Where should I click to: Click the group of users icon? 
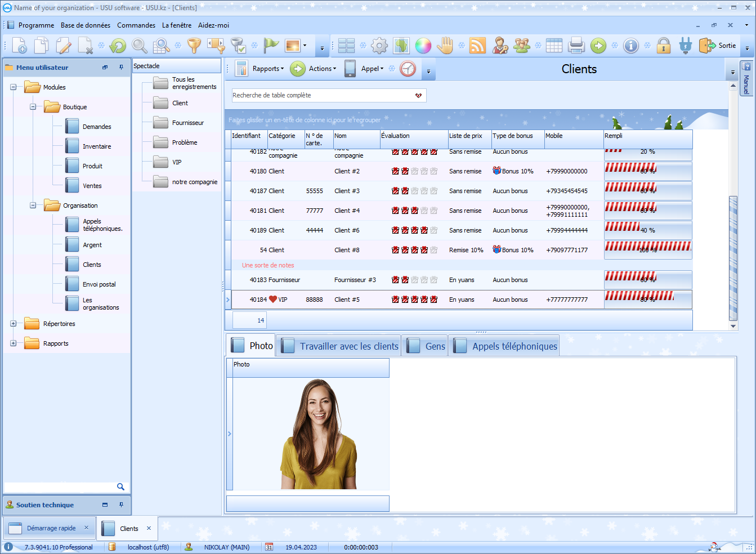522,46
